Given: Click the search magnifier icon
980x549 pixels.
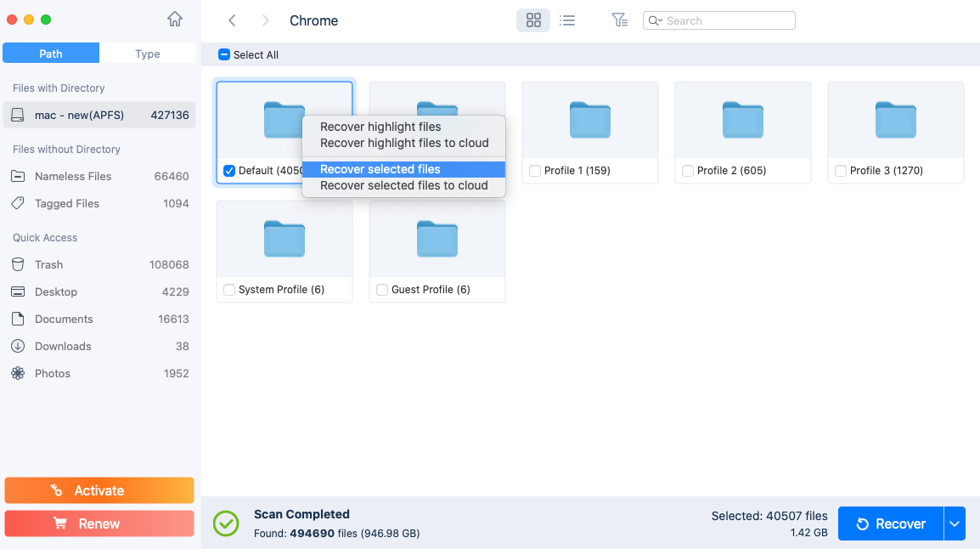Looking at the screenshot, I should pos(655,20).
